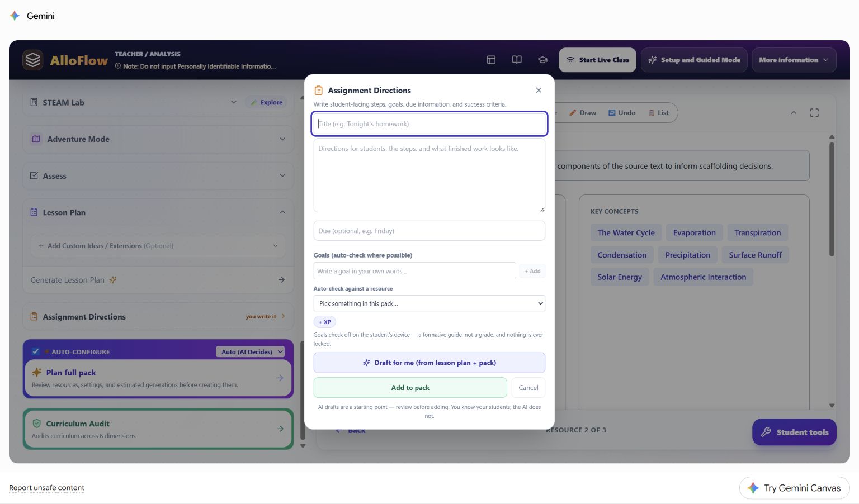The image size is (859, 504).
Task: Collapse the content panel with up chevron
Action: (x=793, y=113)
